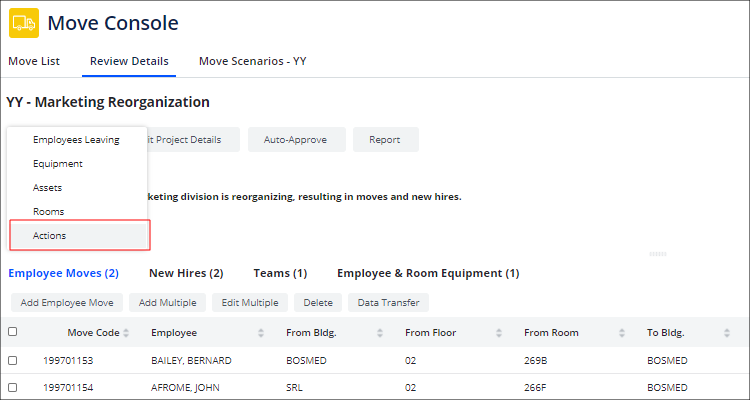Viewport: 750px width, 400px height.
Task: Select Employees Leaving menu entry
Action: [76, 140]
